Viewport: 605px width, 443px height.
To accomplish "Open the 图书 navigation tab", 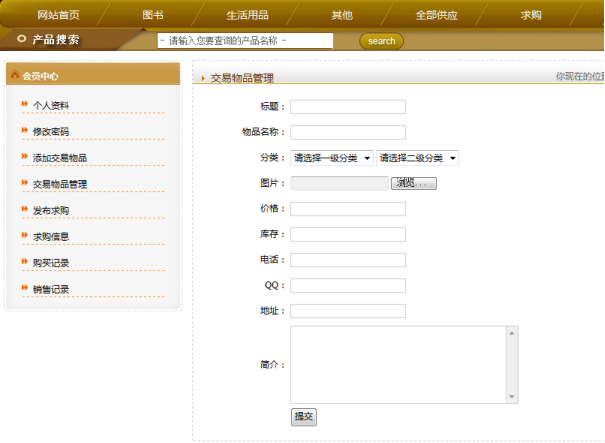I will (153, 15).
